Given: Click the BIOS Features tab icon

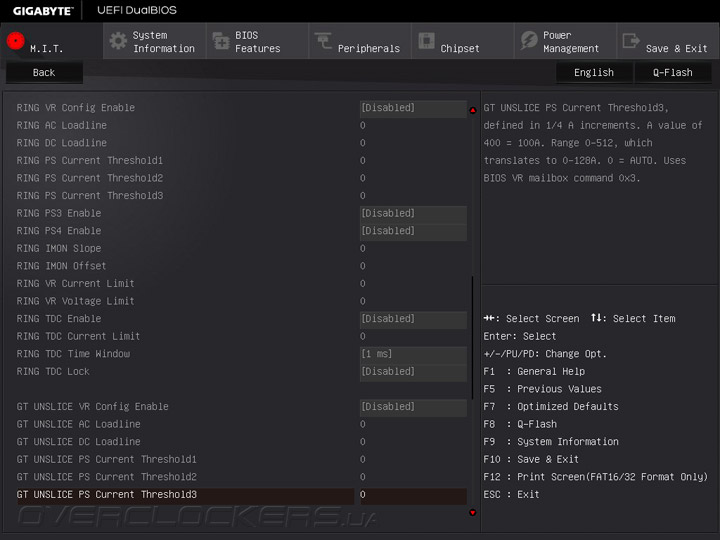Looking at the screenshot, I should (x=221, y=41).
